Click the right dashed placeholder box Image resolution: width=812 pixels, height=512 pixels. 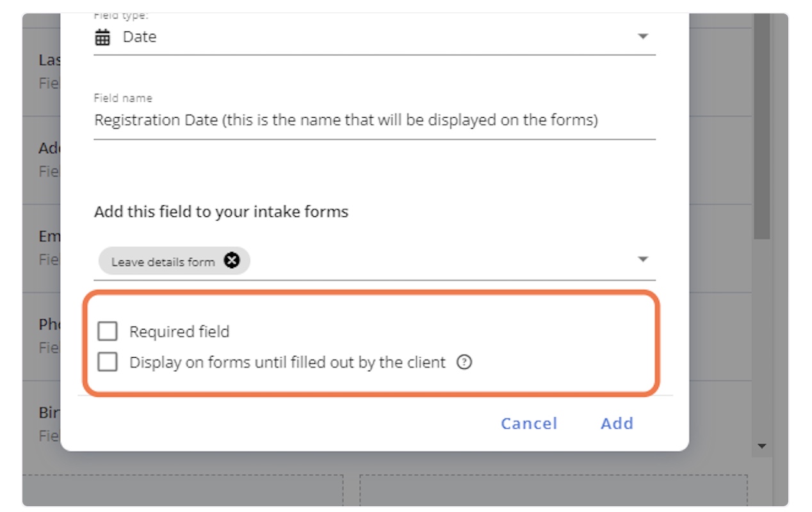pos(553,490)
